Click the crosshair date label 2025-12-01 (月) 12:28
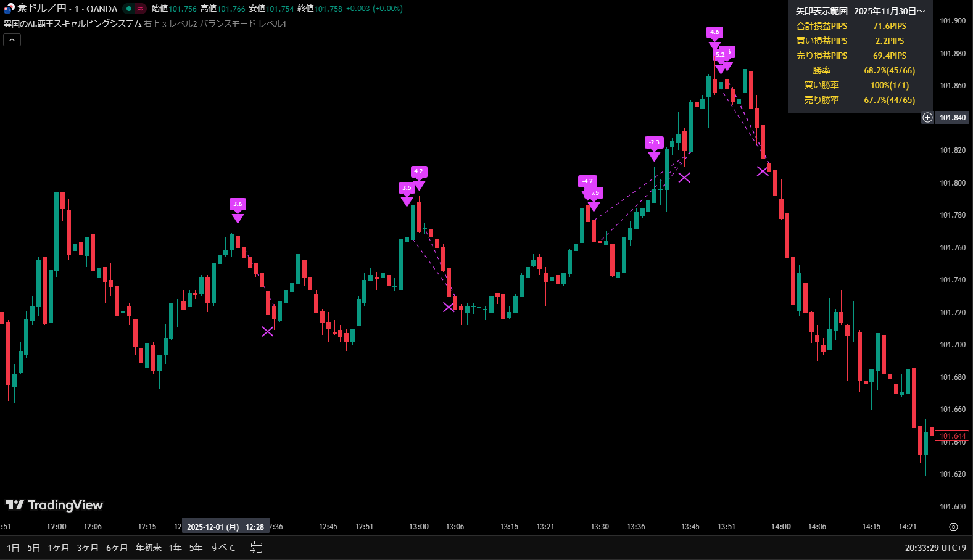973x560 pixels. (x=225, y=527)
